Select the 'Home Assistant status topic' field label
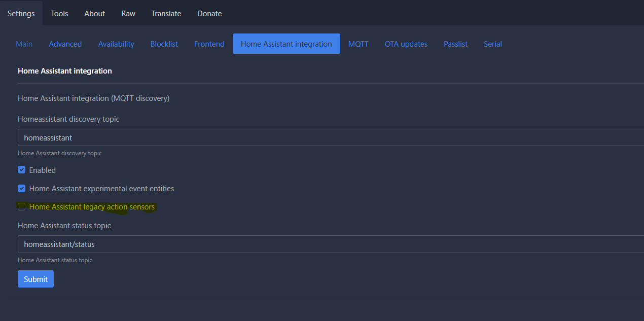Screen dimensions: 644x321 (64, 225)
